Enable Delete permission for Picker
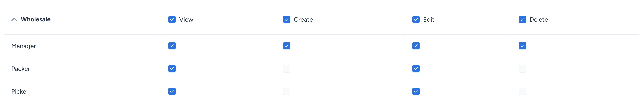The image size is (644, 108). pos(522,91)
